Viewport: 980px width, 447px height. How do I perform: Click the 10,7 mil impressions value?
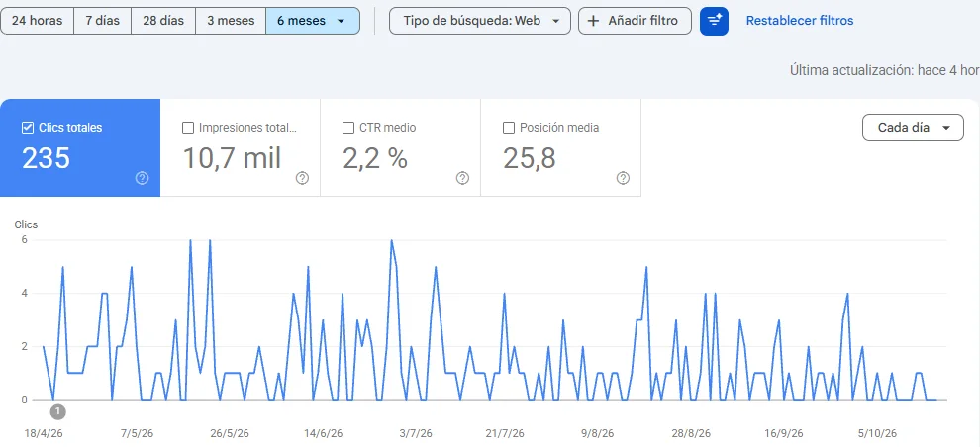point(232,158)
